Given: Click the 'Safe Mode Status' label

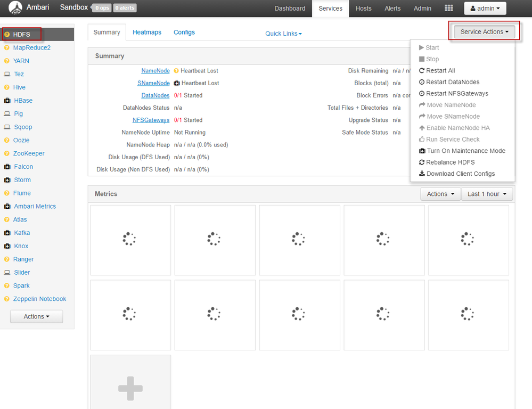Looking at the screenshot, I should point(365,133).
